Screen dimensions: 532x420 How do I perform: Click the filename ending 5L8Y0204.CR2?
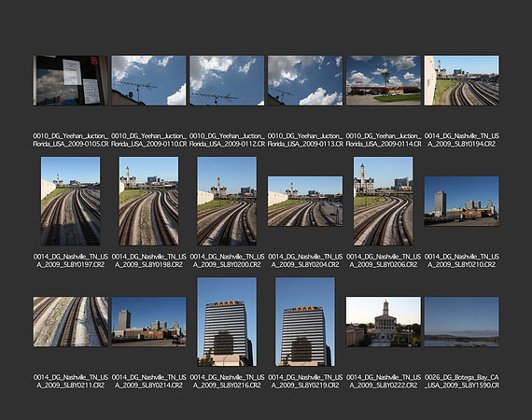coord(305,260)
